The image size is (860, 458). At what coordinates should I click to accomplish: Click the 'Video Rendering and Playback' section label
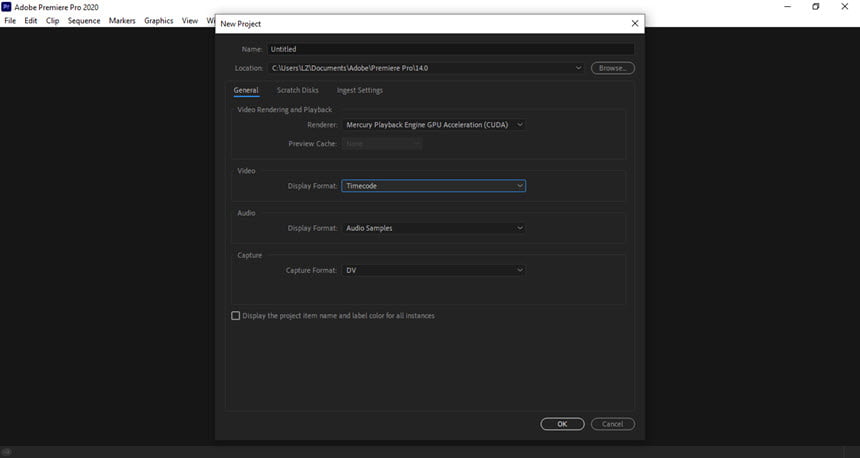285,110
